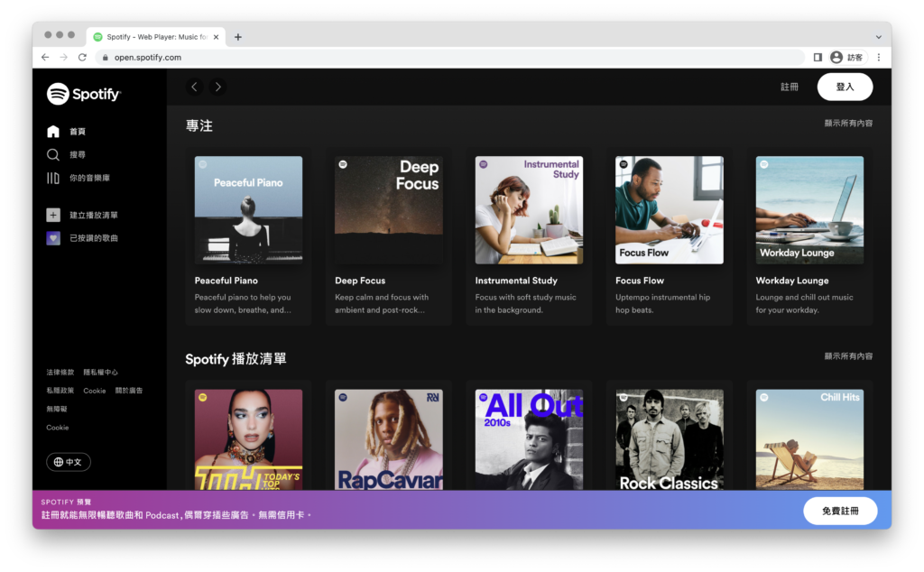Click the 免費註冊 button in banner

[840, 511]
